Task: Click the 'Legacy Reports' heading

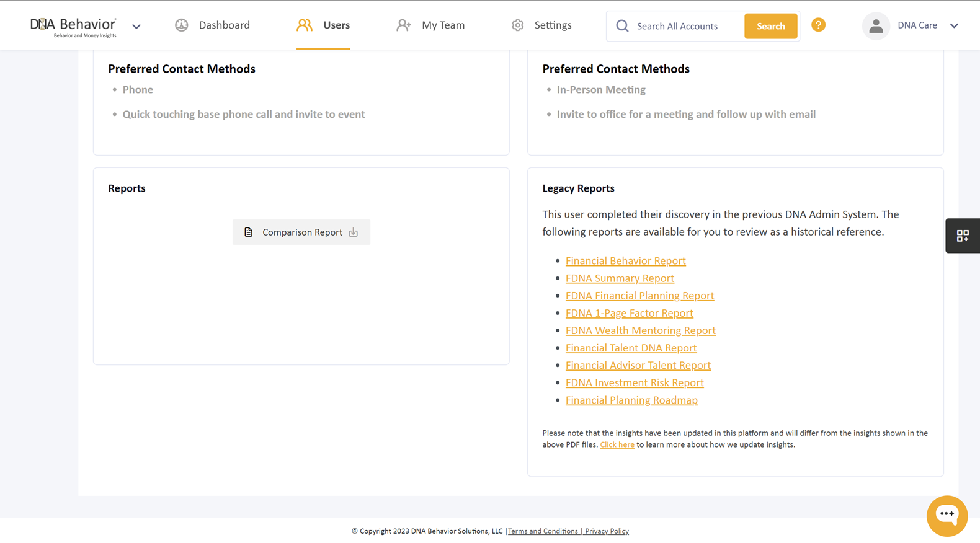Action: tap(578, 188)
